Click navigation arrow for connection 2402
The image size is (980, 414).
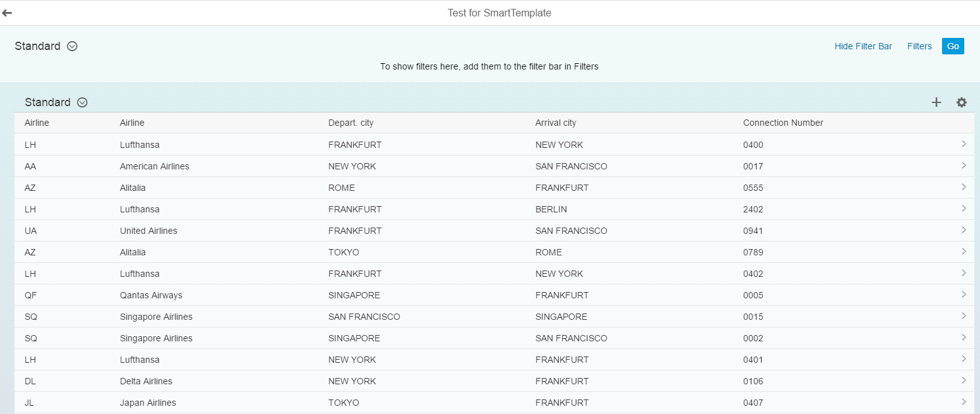tap(964, 209)
